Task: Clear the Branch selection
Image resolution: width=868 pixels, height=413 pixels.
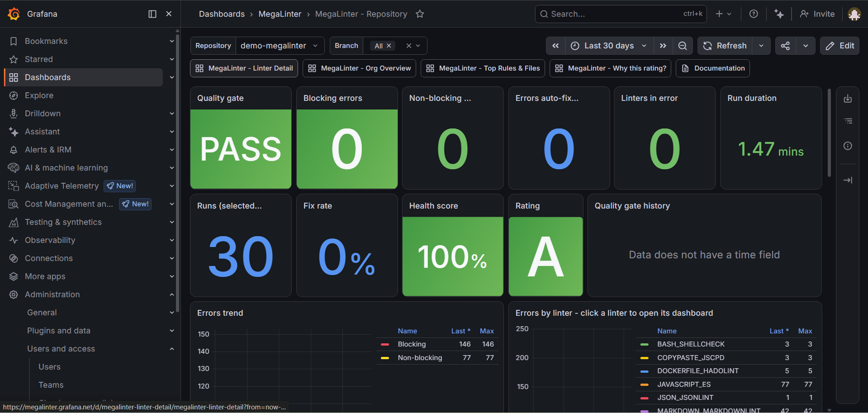Action: [x=408, y=46]
